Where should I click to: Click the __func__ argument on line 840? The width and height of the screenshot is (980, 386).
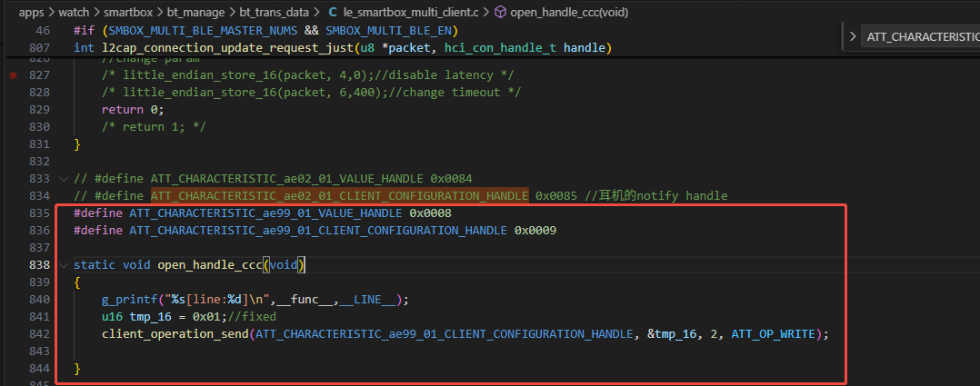click(307, 299)
